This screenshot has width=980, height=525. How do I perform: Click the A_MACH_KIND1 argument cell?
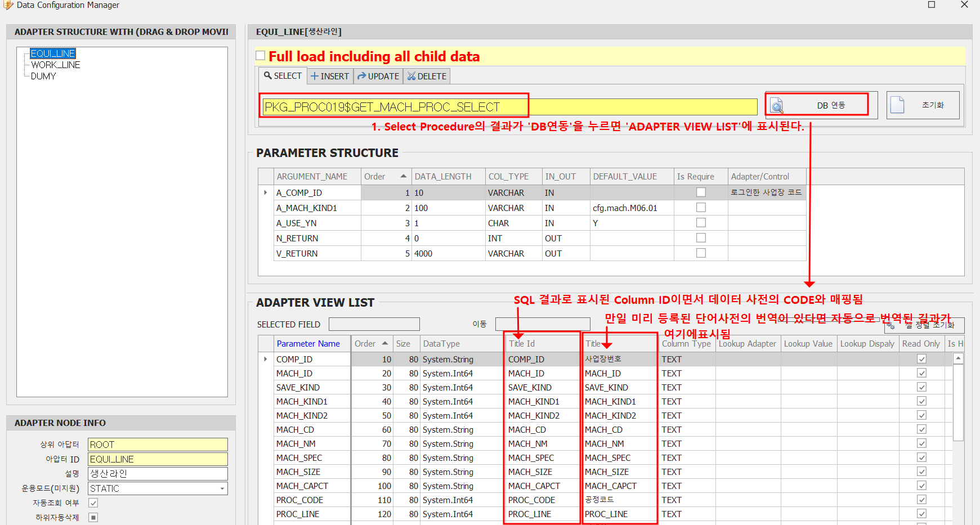317,208
